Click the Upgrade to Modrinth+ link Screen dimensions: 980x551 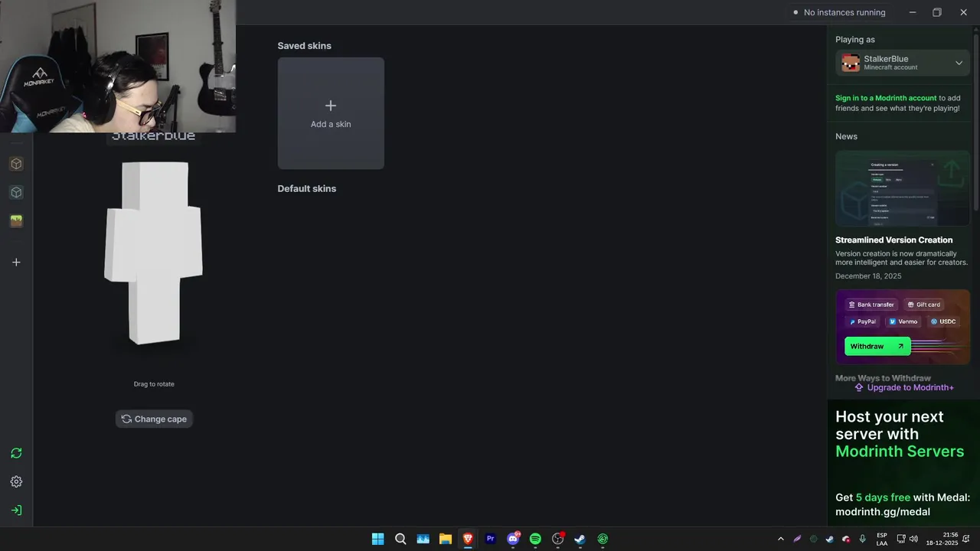pyautogui.click(x=904, y=387)
